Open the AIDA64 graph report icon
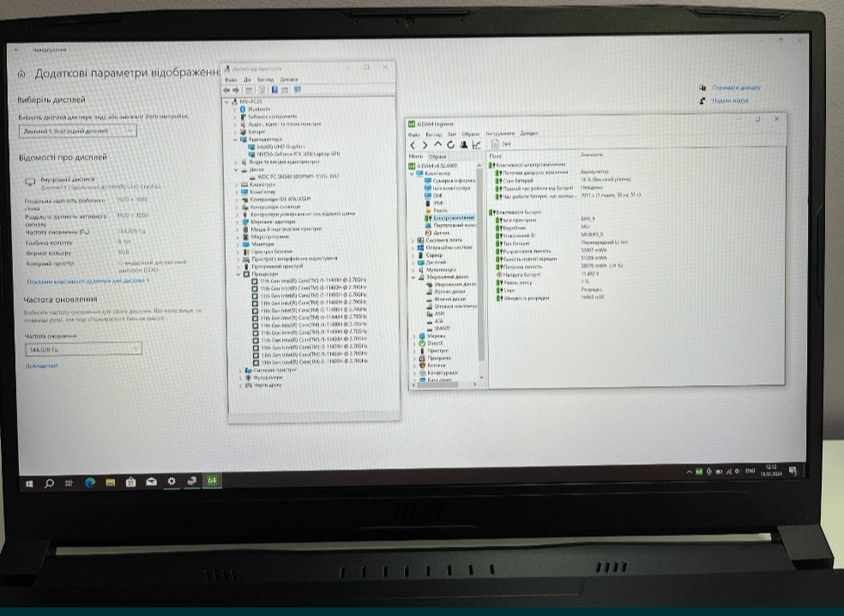Screen dimensions: 844x616 coord(476,145)
